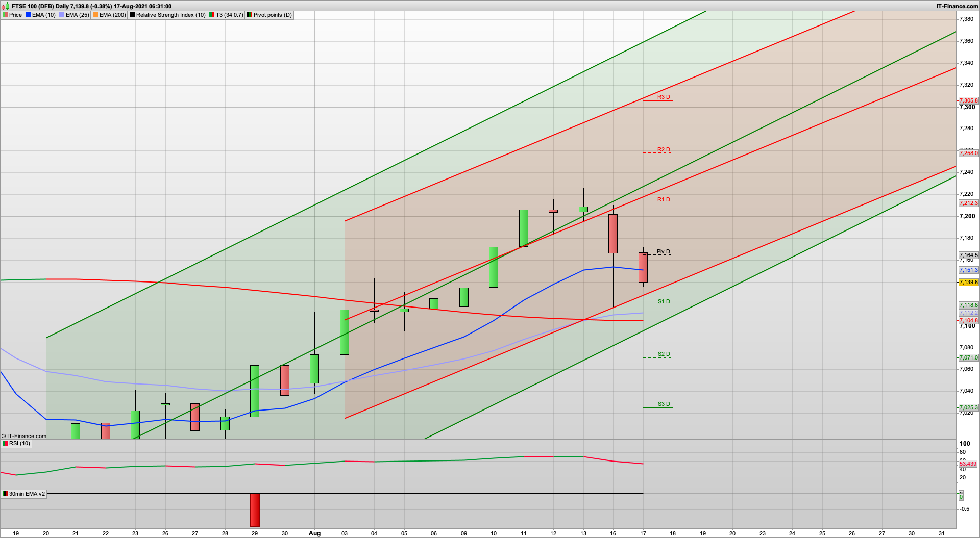Click the S2 D pivot level label
Viewport: 980px width, 538px height.
664,354
